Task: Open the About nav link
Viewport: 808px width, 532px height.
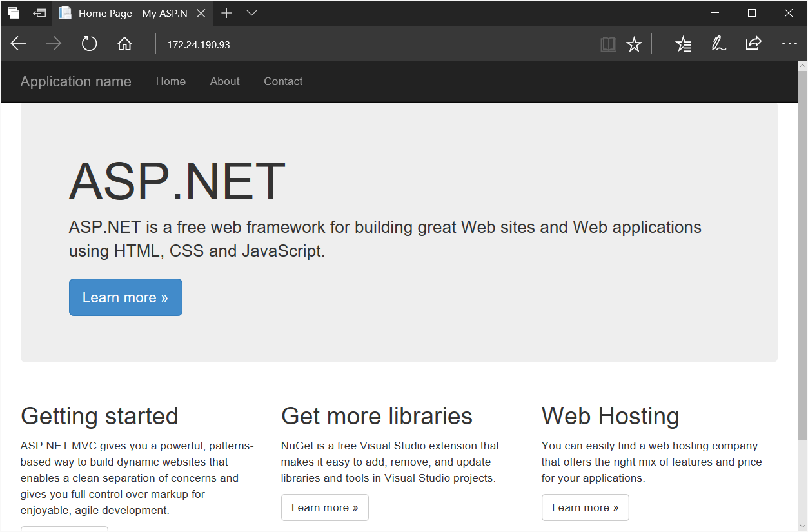Action: [224, 82]
